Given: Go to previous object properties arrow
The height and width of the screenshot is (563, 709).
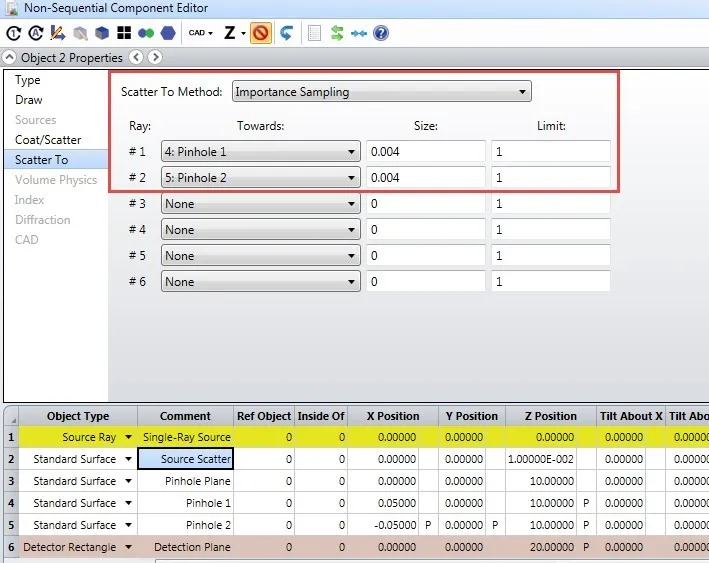Looking at the screenshot, I should 136,58.
